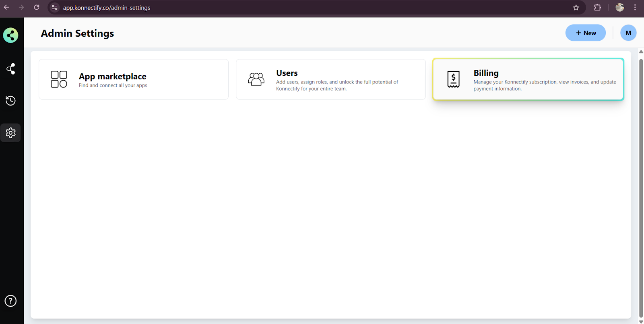Open the history clock sidebar icon
This screenshot has height=324, width=644.
11,101
